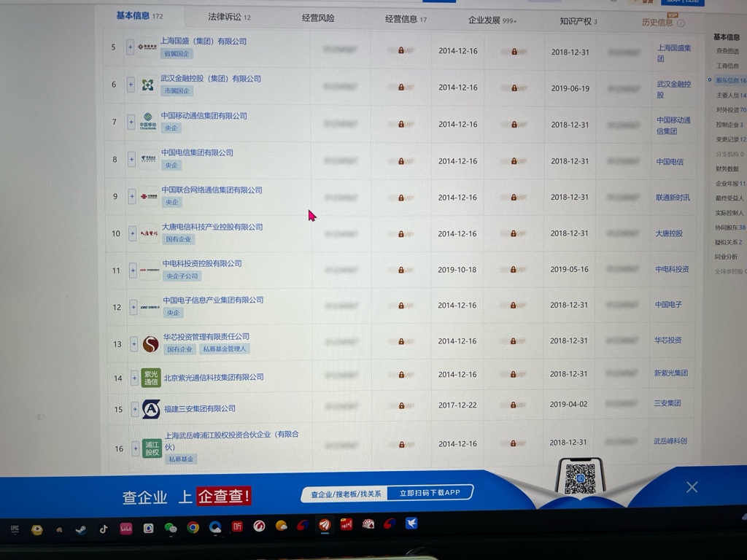Screen dimensions: 747x560
Task: Switch to 知识产权 tab
Action: (578, 21)
